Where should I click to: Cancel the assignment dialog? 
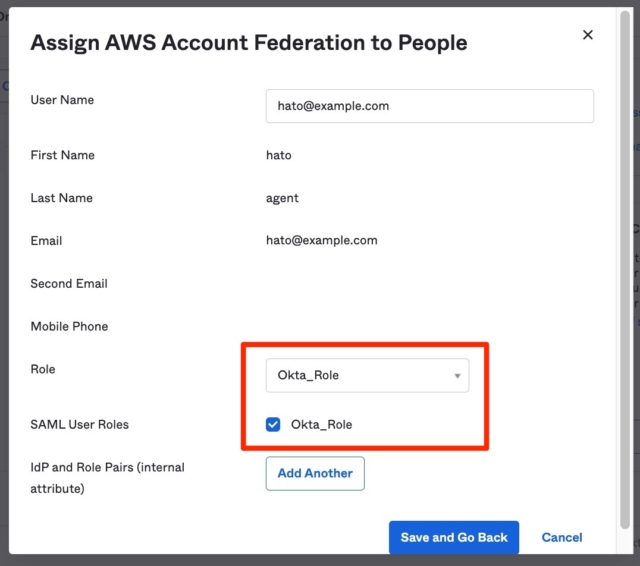562,537
